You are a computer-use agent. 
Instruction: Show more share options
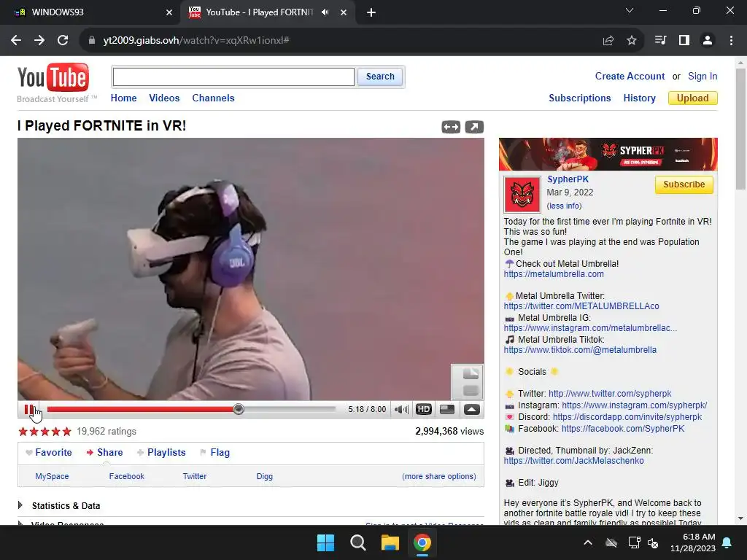[x=438, y=476]
